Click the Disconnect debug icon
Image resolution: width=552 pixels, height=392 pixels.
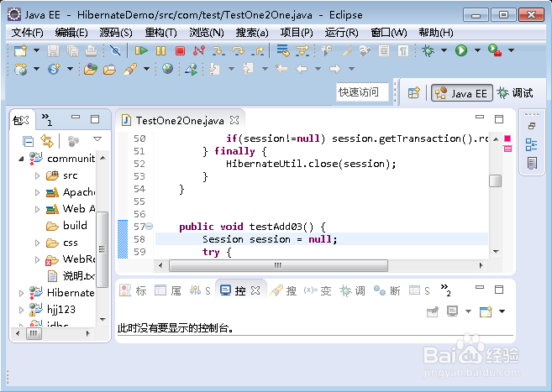(x=199, y=50)
